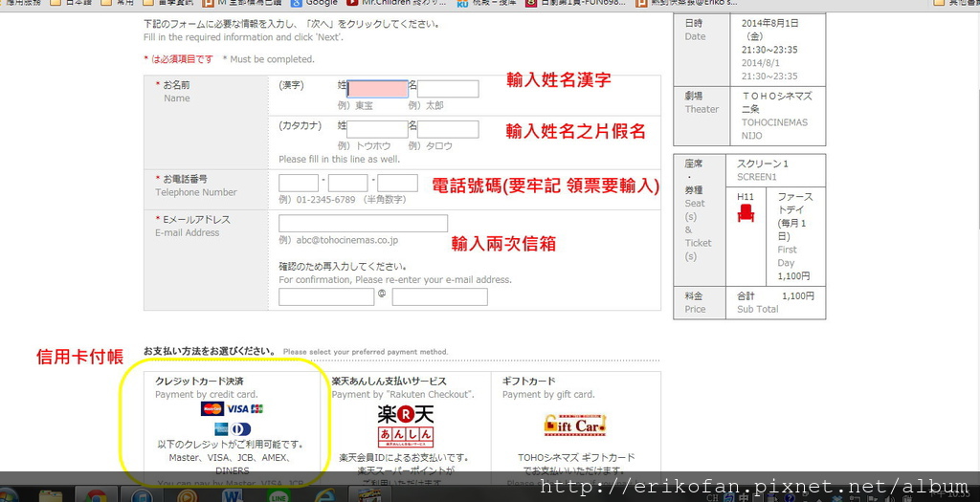The height and width of the screenshot is (502, 980).
Task: Click the 'E-mail Address' field label
Action: pyautogui.click(x=188, y=233)
